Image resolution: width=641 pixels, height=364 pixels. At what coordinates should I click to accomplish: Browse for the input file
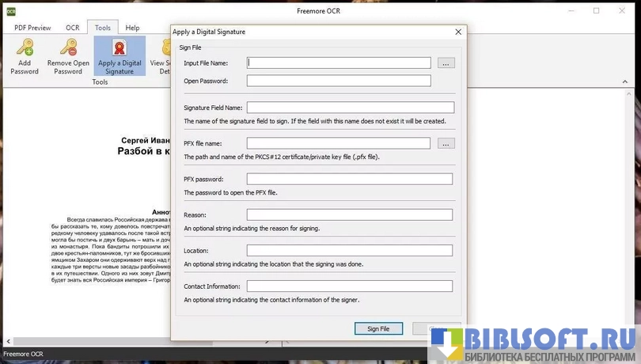[446, 63]
